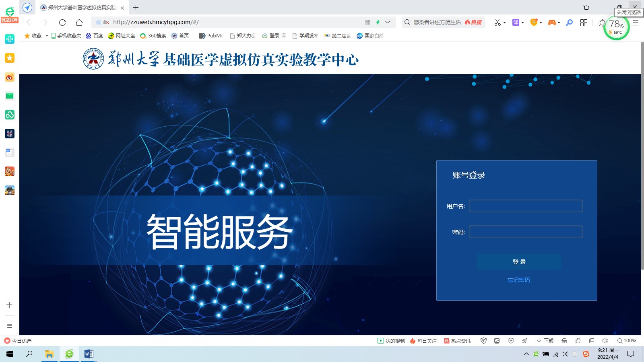Click the 登录 login button

[x=519, y=262]
